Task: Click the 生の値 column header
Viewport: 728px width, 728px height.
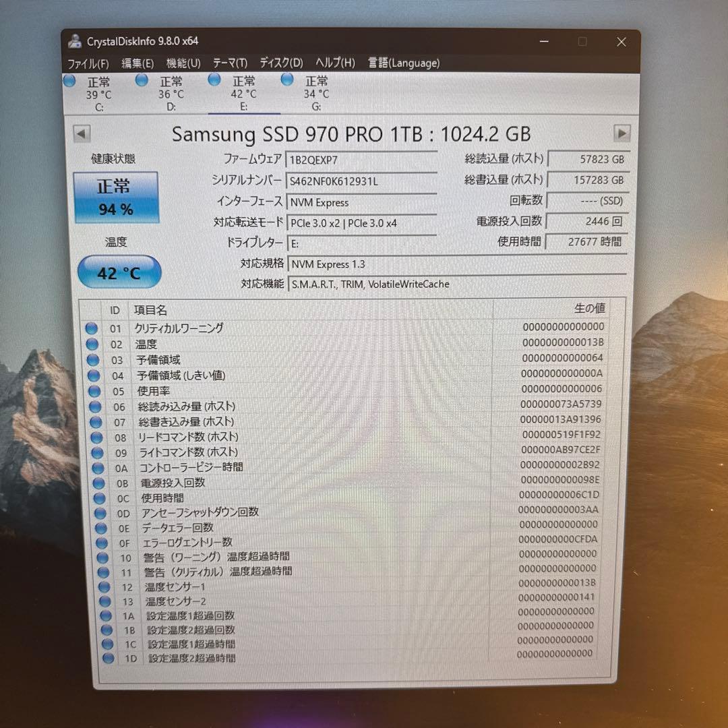Action: coord(551,308)
